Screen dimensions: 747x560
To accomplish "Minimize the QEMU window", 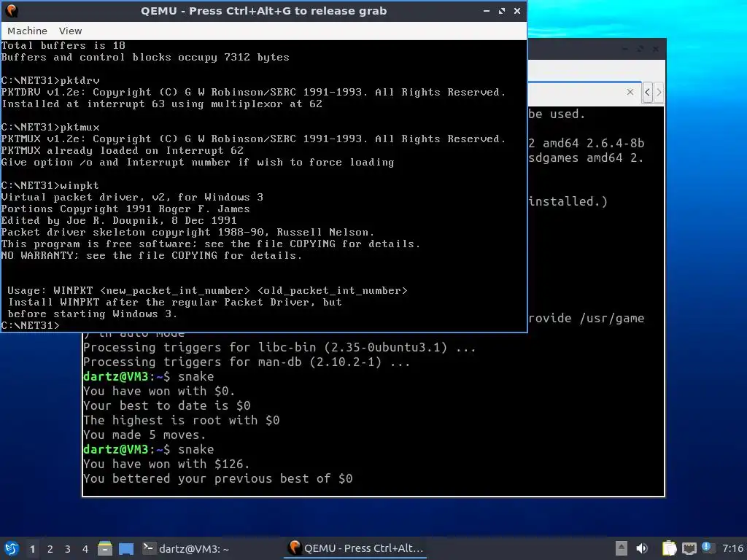I will (487, 10).
